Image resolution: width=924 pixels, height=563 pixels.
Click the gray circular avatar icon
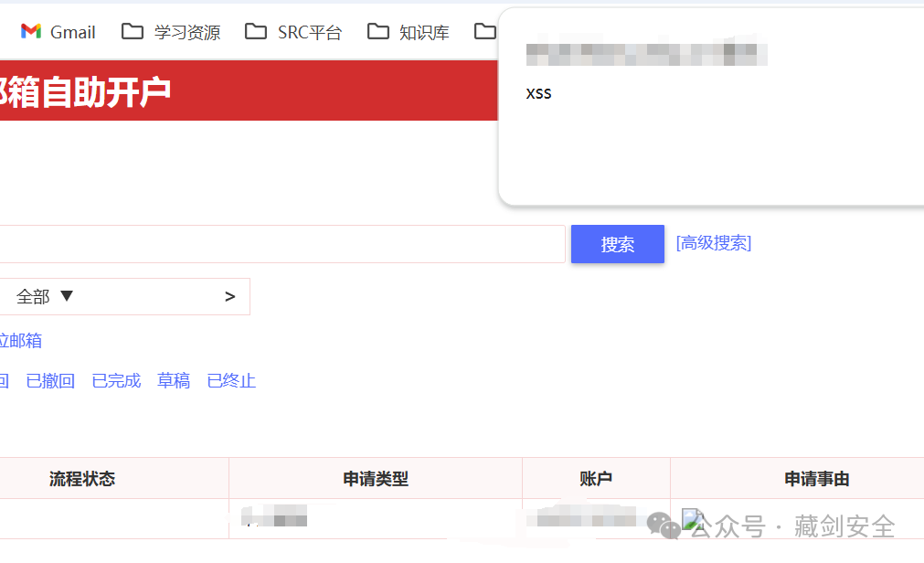660,523
